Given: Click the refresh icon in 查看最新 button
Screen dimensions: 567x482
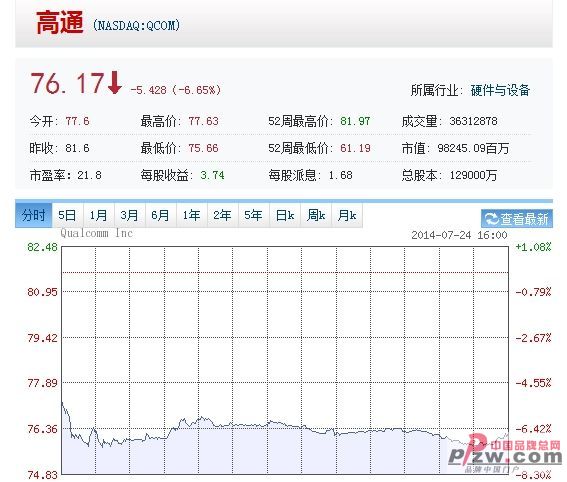Looking at the screenshot, I should pos(491,219).
